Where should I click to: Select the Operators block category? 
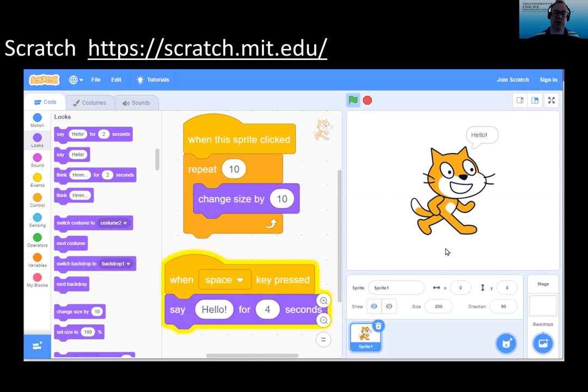pyautogui.click(x=37, y=240)
